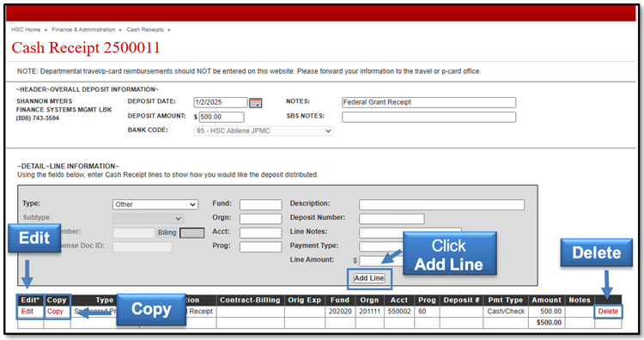Click into the SBS Notes field
Viewport: 644px width, 340px height.
(428, 117)
